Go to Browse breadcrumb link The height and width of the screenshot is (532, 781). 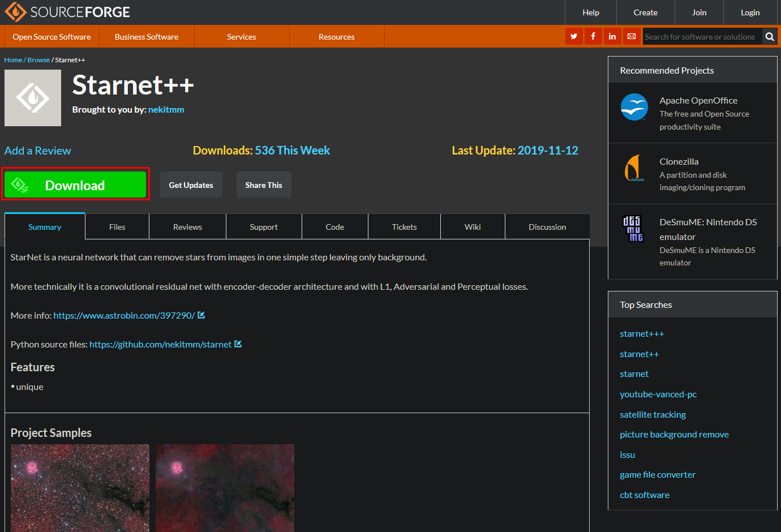[x=38, y=60]
